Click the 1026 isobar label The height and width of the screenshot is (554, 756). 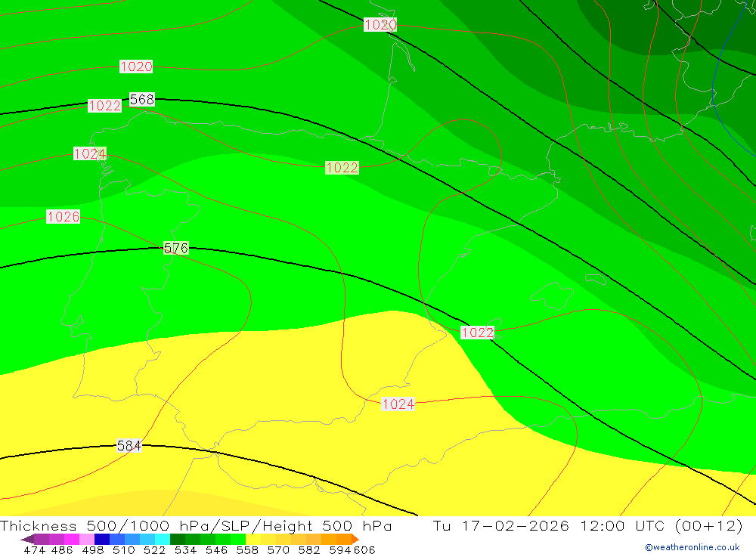pyautogui.click(x=64, y=216)
